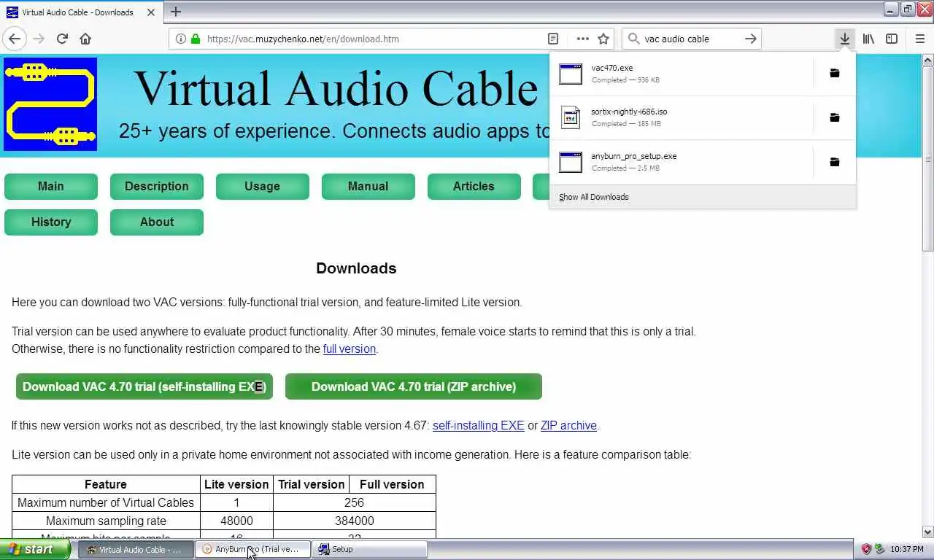Open page actions three-dots menu
934x560 pixels.
tap(582, 39)
